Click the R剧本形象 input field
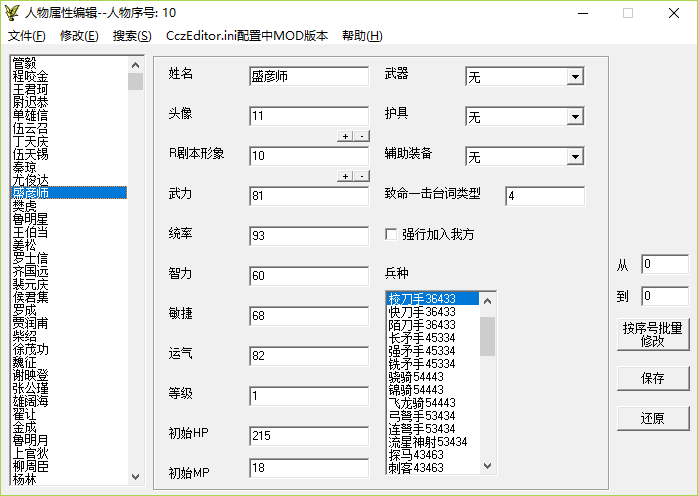 coord(309,156)
